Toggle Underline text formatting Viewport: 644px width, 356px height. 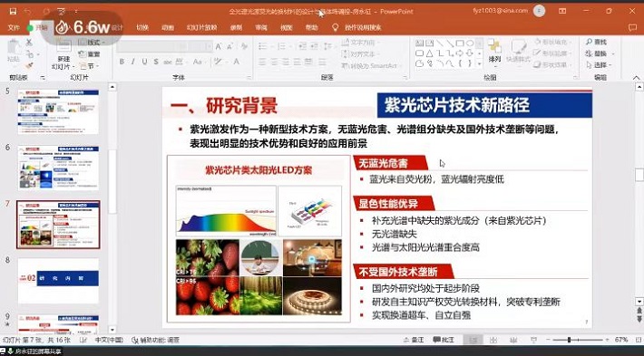click(x=144, y=62)
